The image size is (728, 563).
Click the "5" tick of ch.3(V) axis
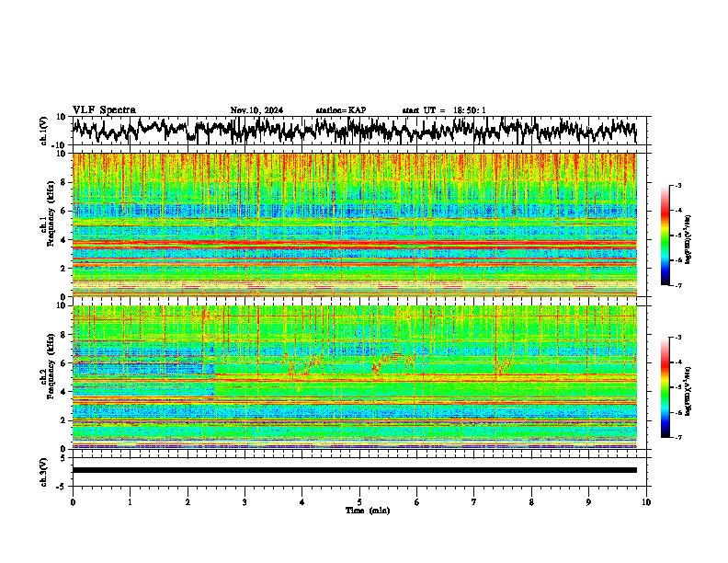[63, 458]
